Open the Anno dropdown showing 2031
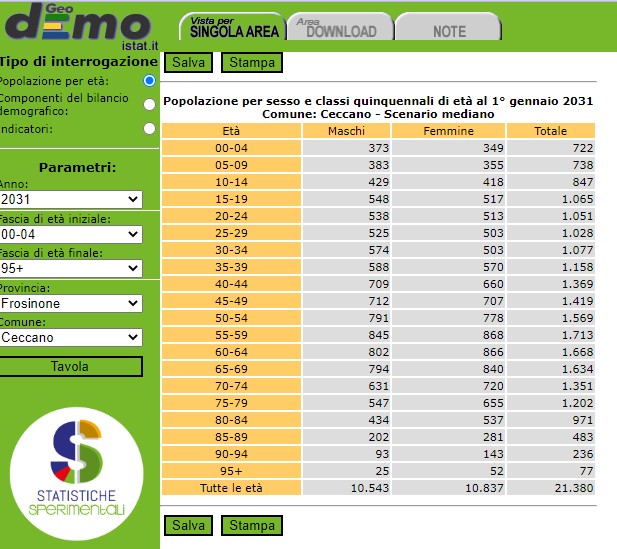This screenshot has width=617, height=549. tap(71, 200)
